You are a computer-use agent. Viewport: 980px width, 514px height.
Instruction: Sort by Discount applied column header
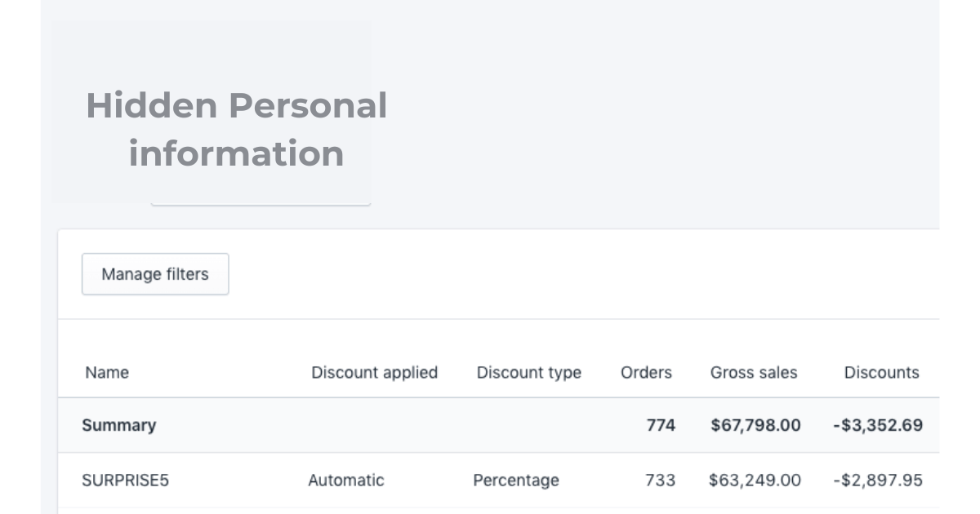(x=374, y=373)
